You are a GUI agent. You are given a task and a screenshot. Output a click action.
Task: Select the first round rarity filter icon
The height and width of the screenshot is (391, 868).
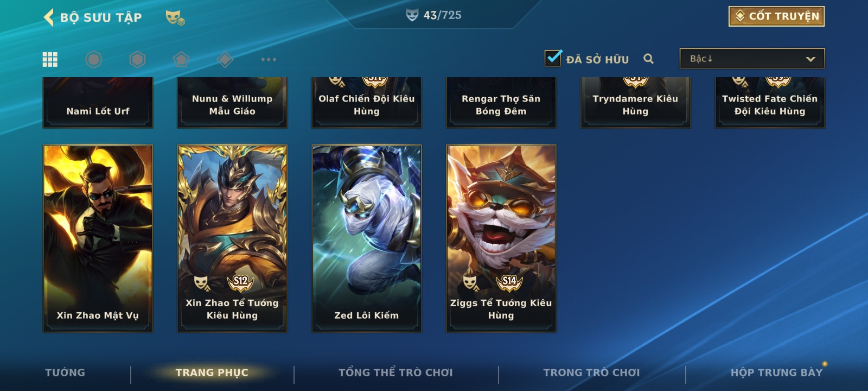click(94, 59)
